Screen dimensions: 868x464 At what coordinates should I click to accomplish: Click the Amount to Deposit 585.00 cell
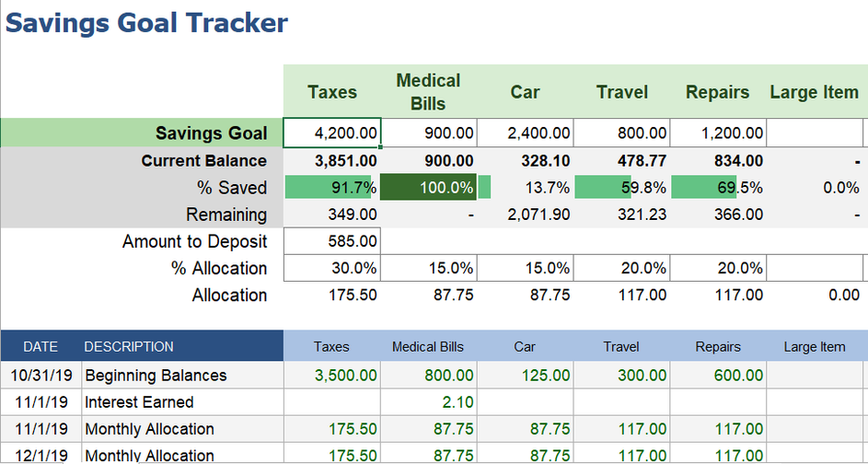tap(332, 242)
